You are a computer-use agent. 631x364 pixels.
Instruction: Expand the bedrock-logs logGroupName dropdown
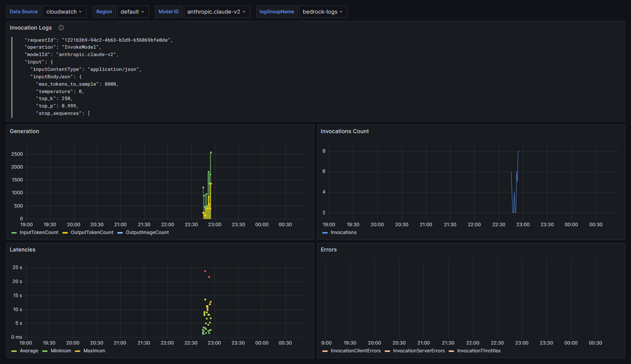click(323, 12)
